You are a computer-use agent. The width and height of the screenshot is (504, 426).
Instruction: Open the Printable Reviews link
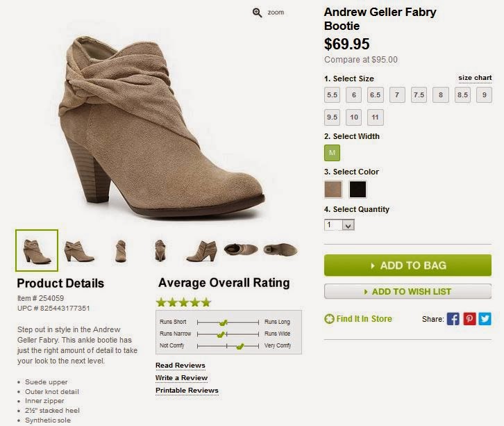pos(187,391)
